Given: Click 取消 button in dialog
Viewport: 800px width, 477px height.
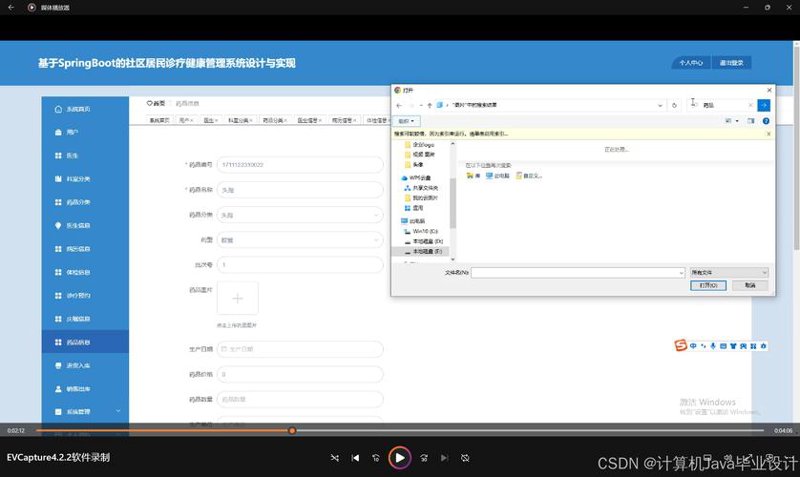Looking at the screenshot, I should click(750, 285).
